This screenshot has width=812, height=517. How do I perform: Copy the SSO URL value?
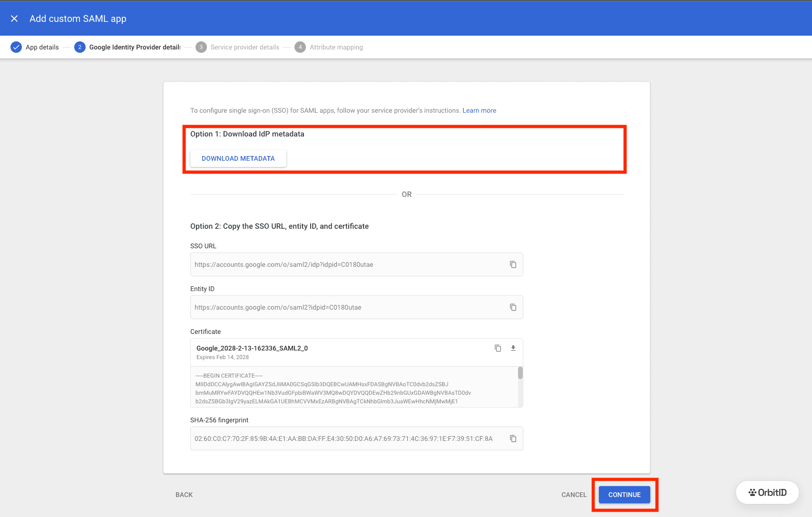click(x=513, y=264)
